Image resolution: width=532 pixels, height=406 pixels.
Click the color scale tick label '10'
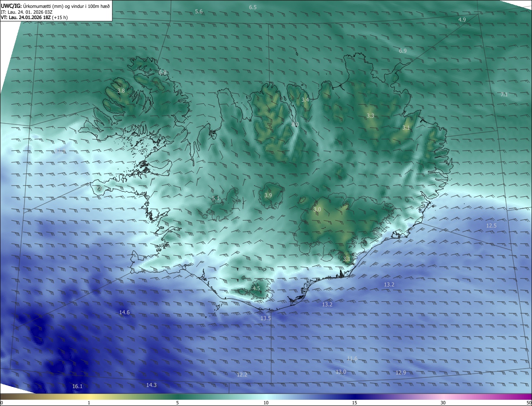266,403
